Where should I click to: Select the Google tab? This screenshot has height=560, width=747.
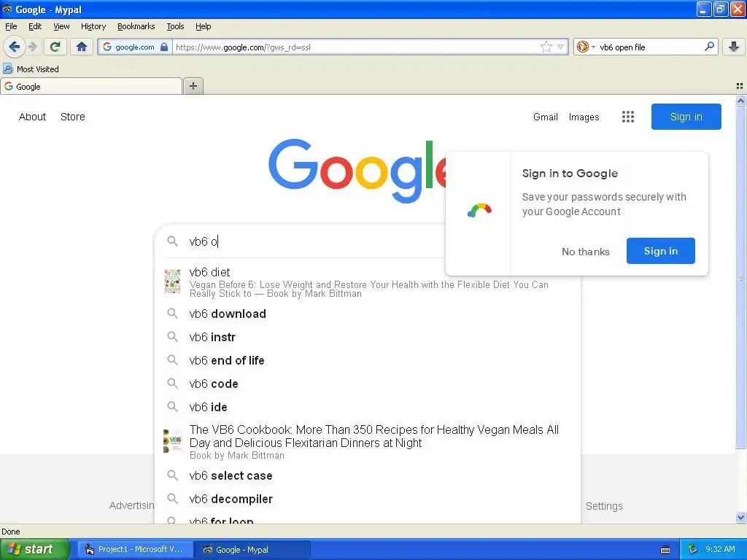[x=91, y=86]
